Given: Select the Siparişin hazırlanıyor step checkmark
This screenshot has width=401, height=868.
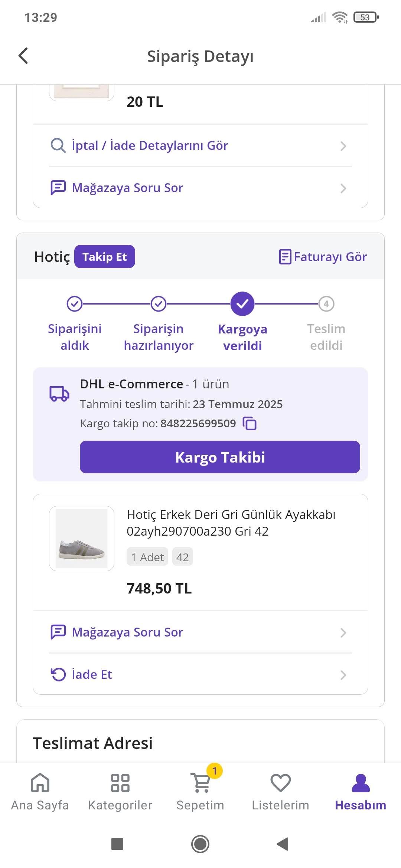Looking at the screenshot, I should pos(159,304).
